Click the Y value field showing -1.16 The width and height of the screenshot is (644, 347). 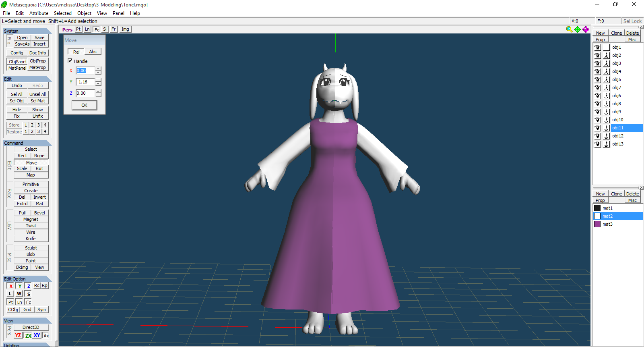(85, 82)
